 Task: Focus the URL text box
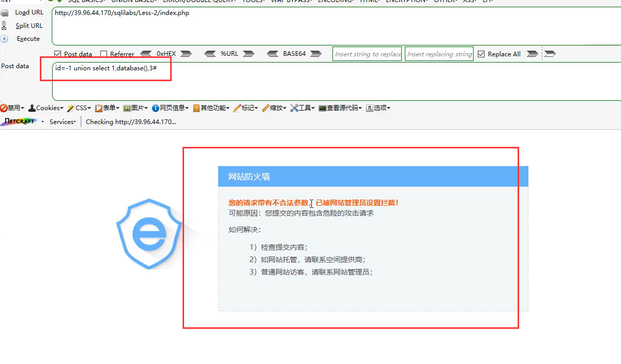click(336, 26)
